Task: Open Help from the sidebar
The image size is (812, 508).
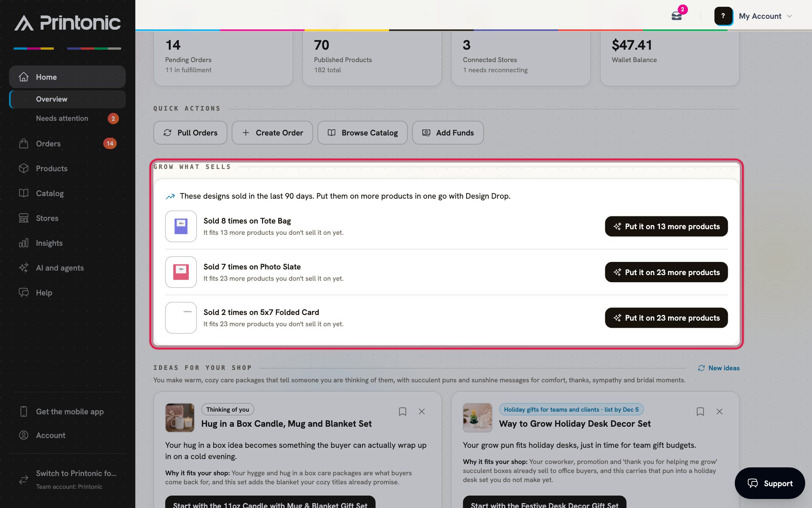Action: coord(67,292)
